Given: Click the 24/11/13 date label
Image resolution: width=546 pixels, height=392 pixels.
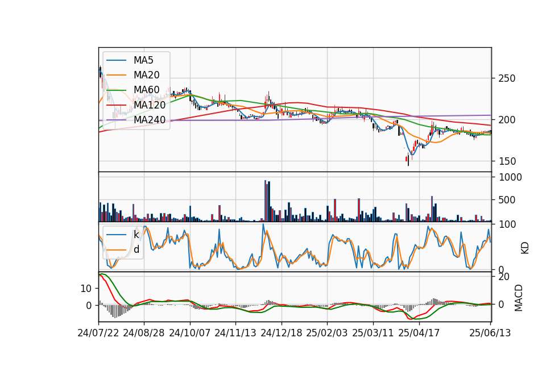Looking at the screenshot, I should pos(235,333).
